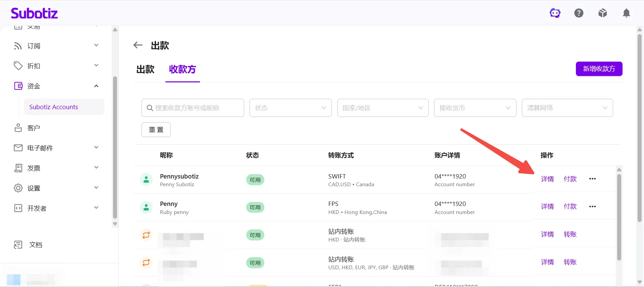The height and width of the screenshot is (287, 644).
Task: Click the 重置 button
Action: coord(156,130)
